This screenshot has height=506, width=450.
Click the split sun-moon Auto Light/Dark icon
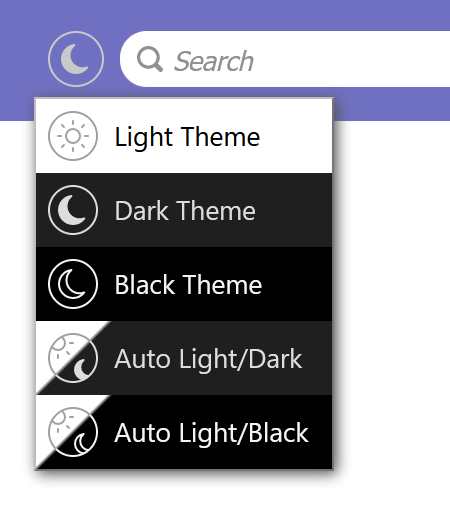coord(73,358)
